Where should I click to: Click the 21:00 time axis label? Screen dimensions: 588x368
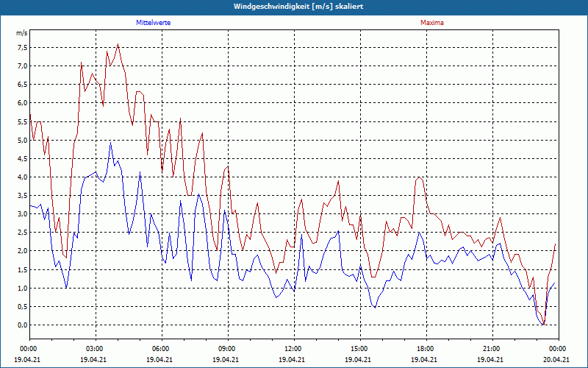[490, 349]
